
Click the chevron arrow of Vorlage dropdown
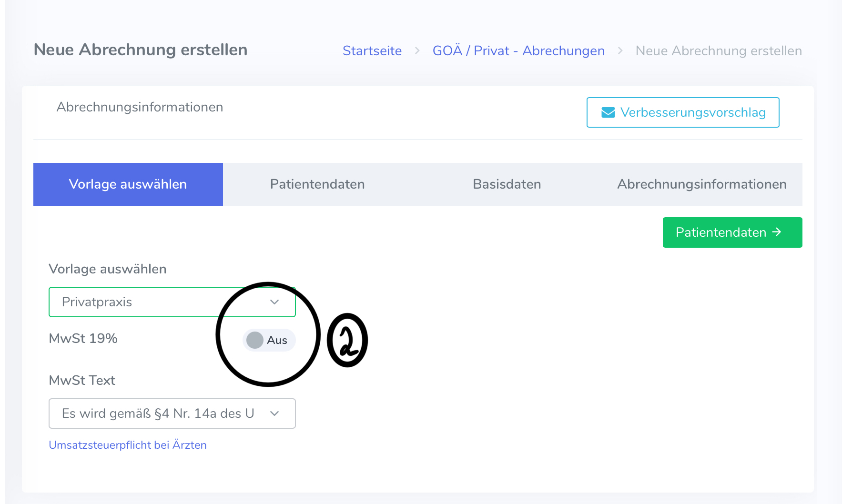click(274, 302)
